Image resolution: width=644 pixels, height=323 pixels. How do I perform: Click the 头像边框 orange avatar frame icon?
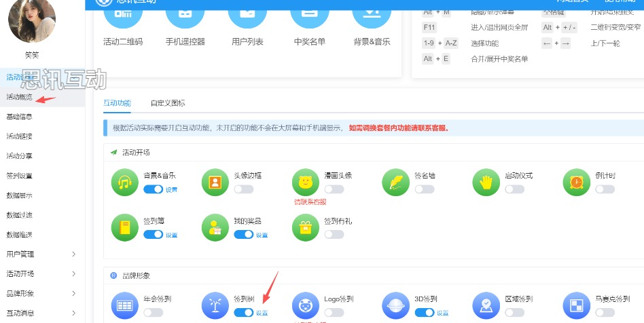tap(215, 182)
